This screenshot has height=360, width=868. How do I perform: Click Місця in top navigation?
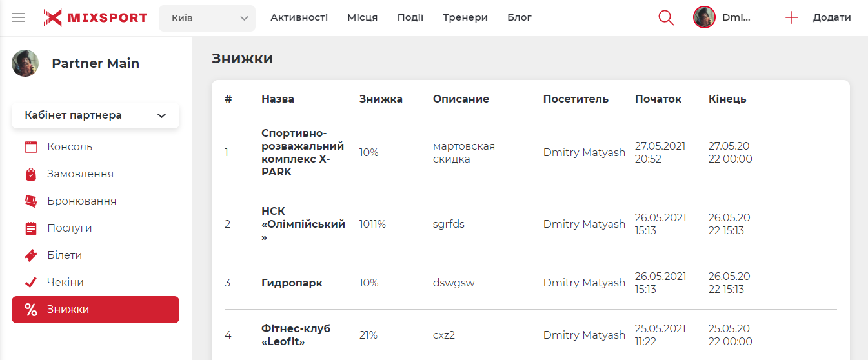pos(363,17)
